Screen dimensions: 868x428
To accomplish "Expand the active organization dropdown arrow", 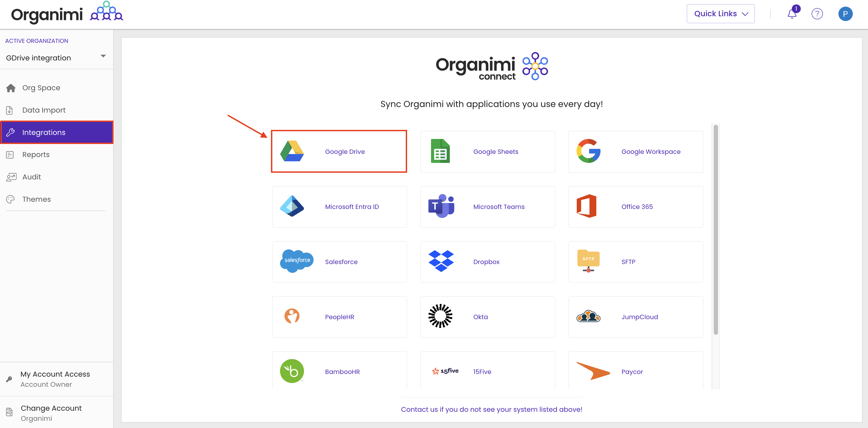I will (103, 56).
